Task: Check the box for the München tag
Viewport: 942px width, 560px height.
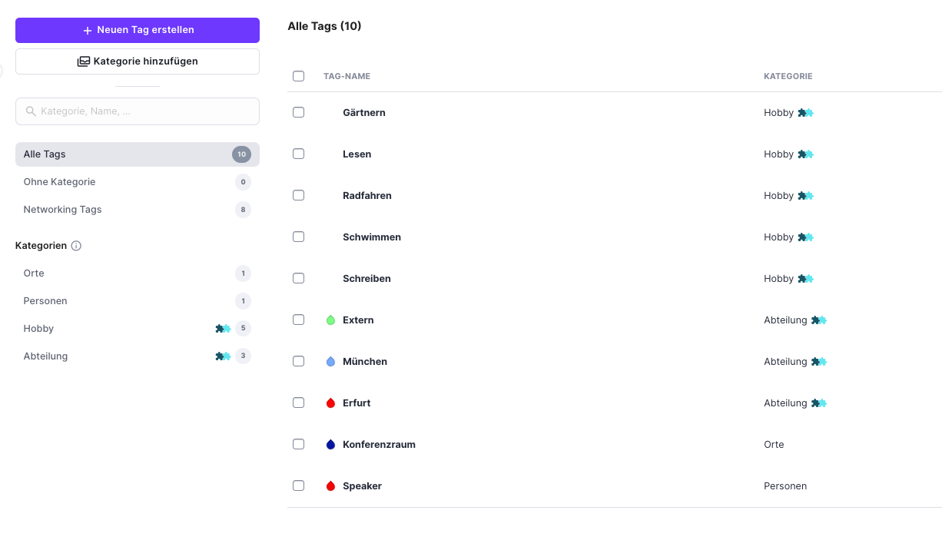Action: point(299,361)
